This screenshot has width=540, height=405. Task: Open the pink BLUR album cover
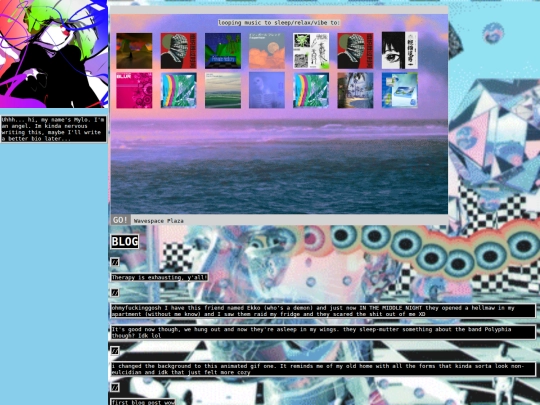(x=134, y=90)
